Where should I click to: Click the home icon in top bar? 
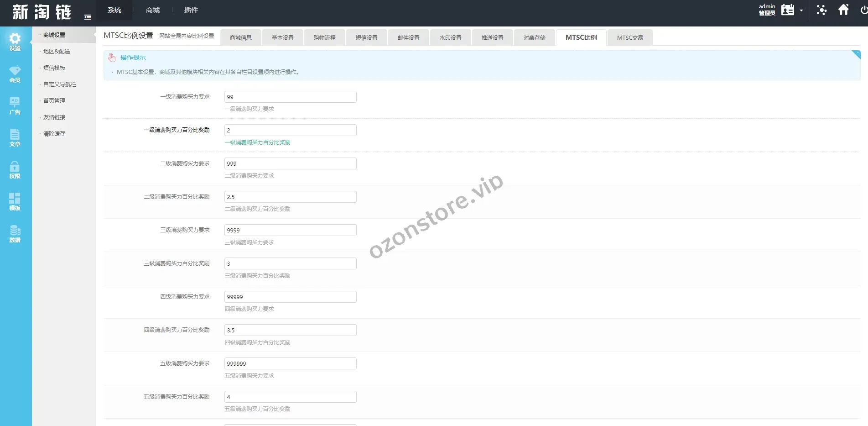tap(843, 10)
